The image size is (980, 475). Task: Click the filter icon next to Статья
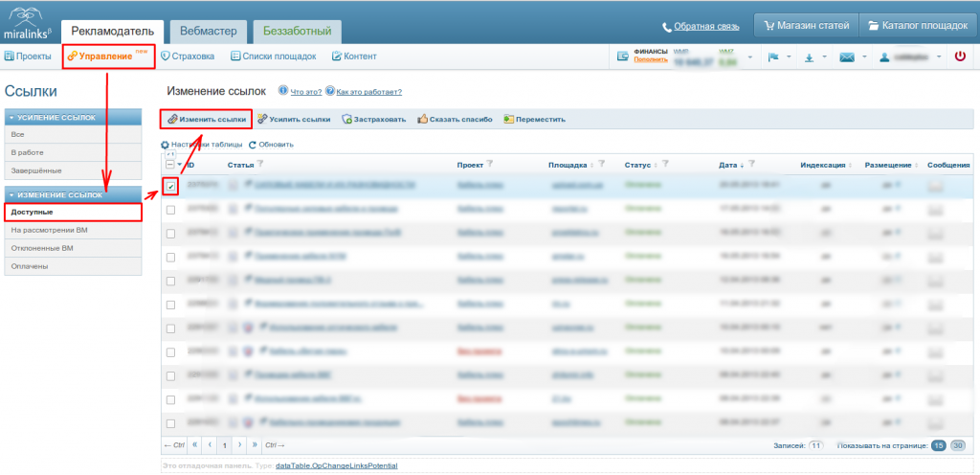click(x=260, y=165)
